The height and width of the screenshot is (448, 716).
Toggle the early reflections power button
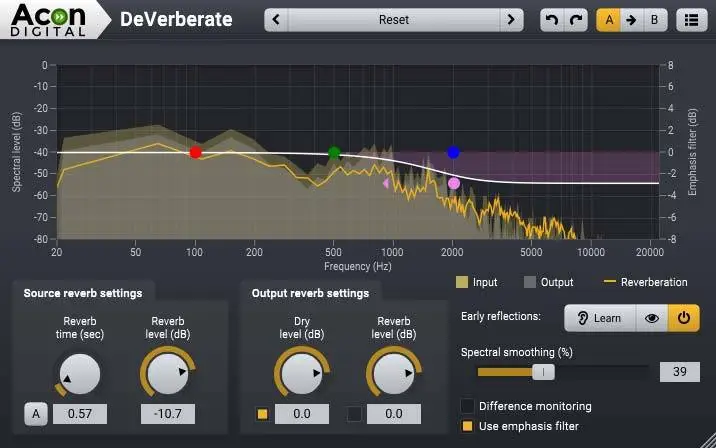[x=684, y=318]
